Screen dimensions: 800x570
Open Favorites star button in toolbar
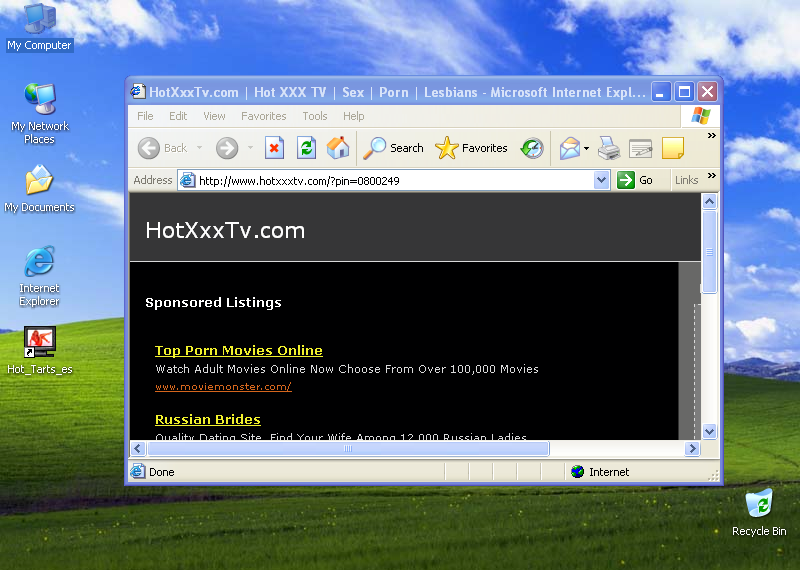coord(472,148)
